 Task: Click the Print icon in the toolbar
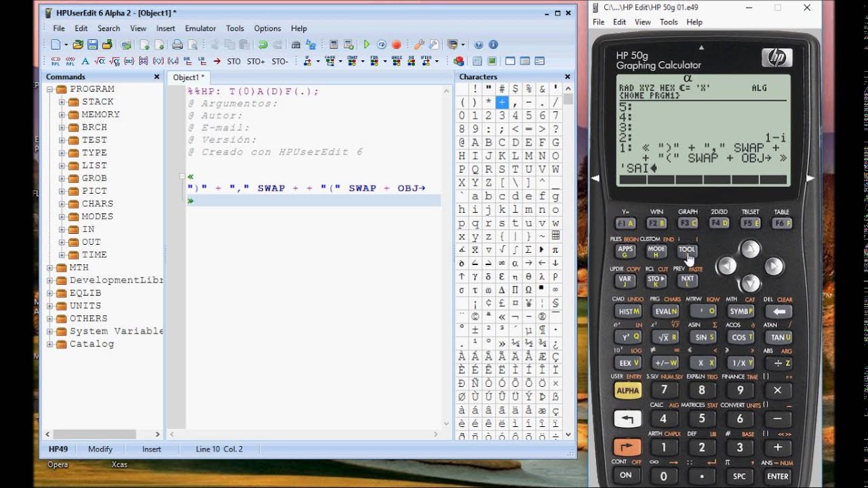click(178, 45)
